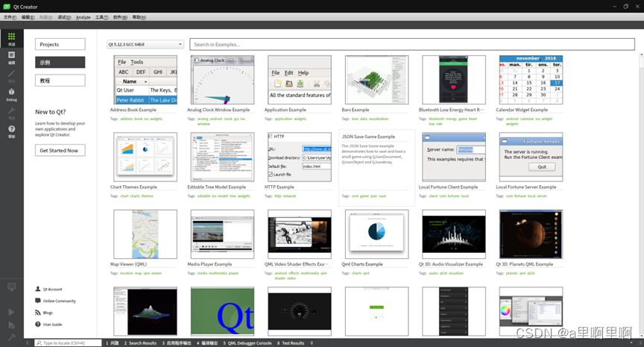This screenshot has width=644, height=347.
Task: Click the Projects button
Action: (60, 45)
